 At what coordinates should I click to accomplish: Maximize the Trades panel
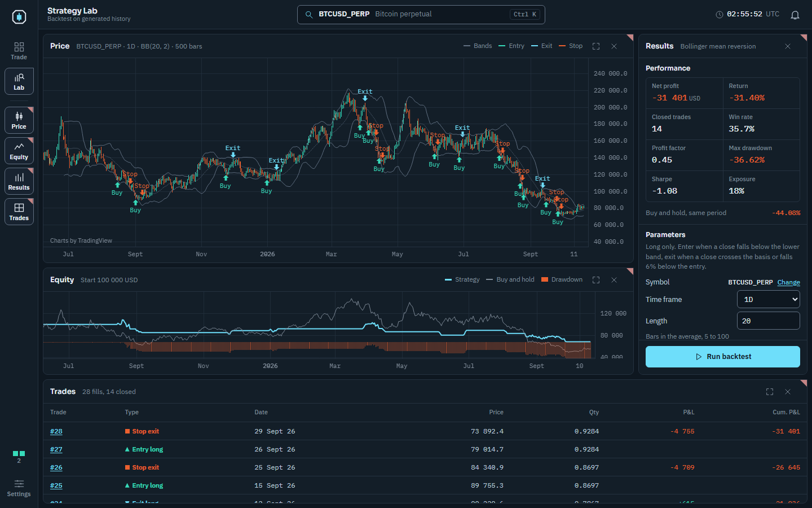[770, 392]
